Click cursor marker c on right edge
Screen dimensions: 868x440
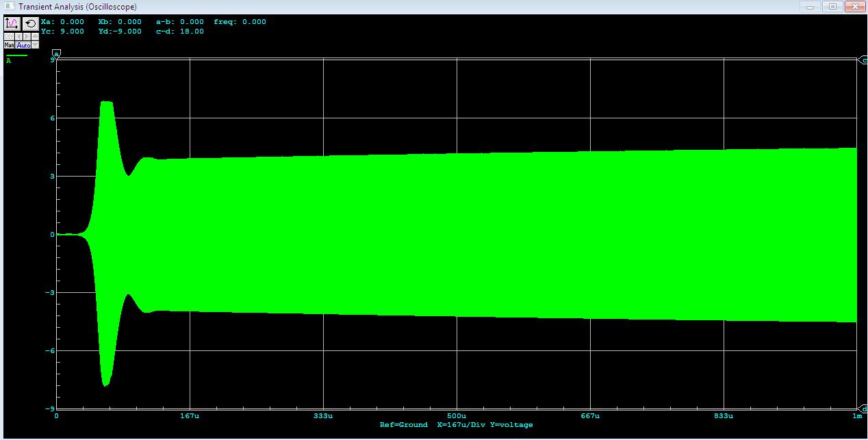(863, 60)
